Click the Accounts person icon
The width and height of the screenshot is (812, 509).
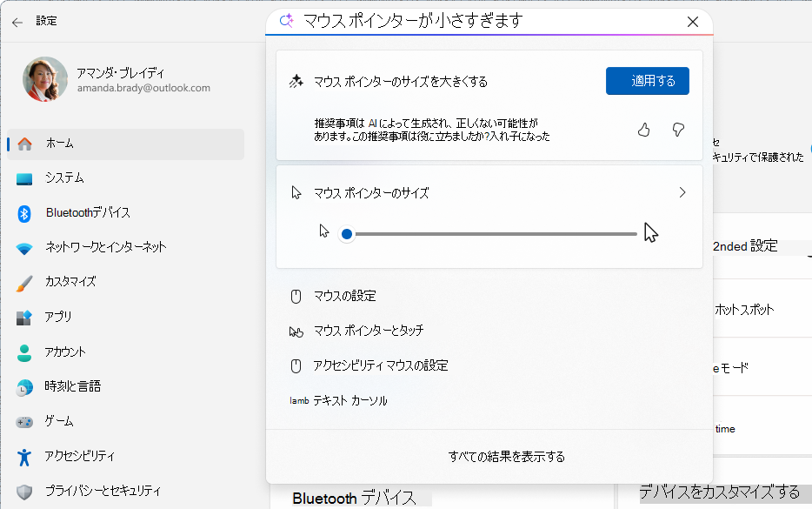24,353
